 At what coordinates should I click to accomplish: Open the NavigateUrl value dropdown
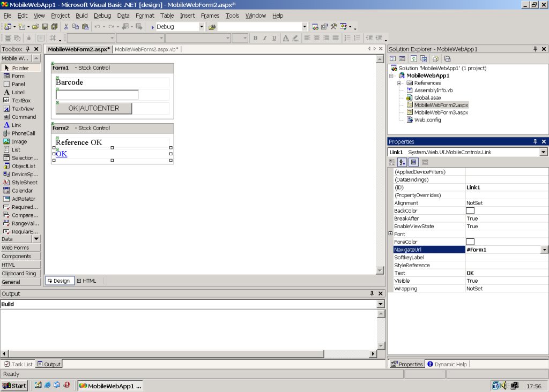point(544,250)
